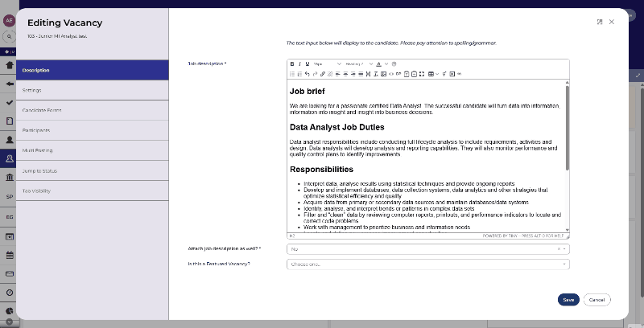Click the Data Analyst Job Duties heading
This screenshot has height=328, width=644.
tap(337, 127)
